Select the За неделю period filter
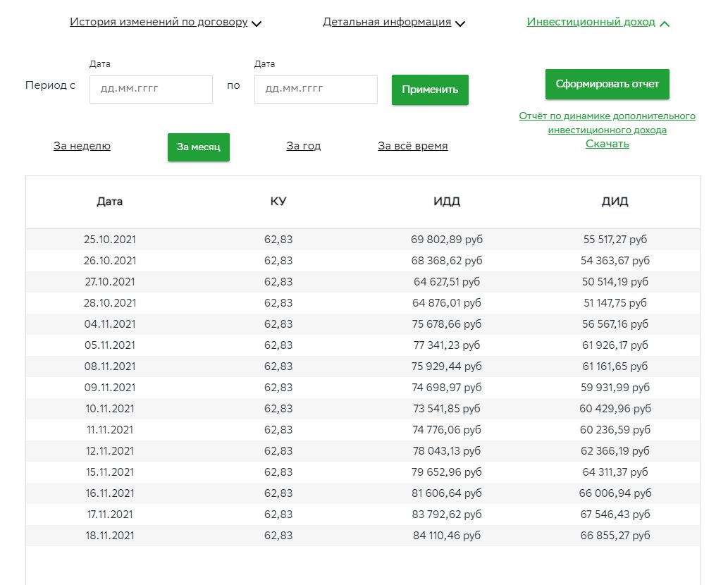 point(82,146)
